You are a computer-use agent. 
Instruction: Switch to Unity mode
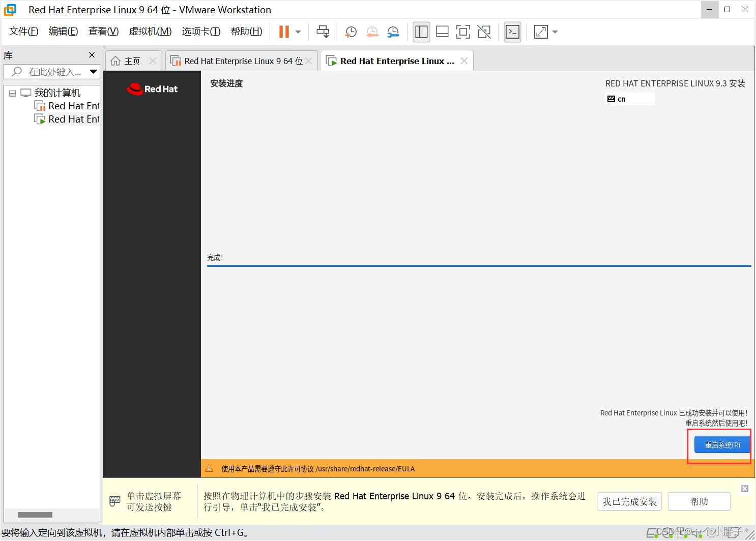[484, 32]
